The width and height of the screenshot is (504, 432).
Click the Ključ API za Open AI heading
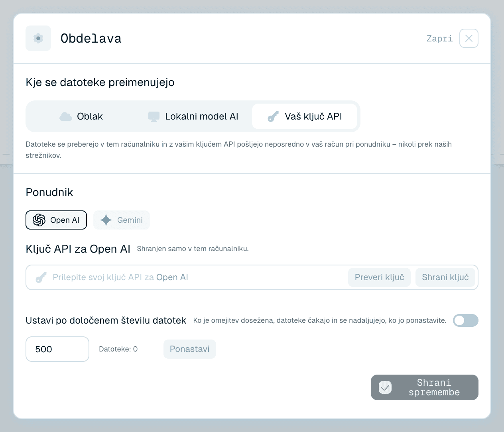(x=78, y=249)
